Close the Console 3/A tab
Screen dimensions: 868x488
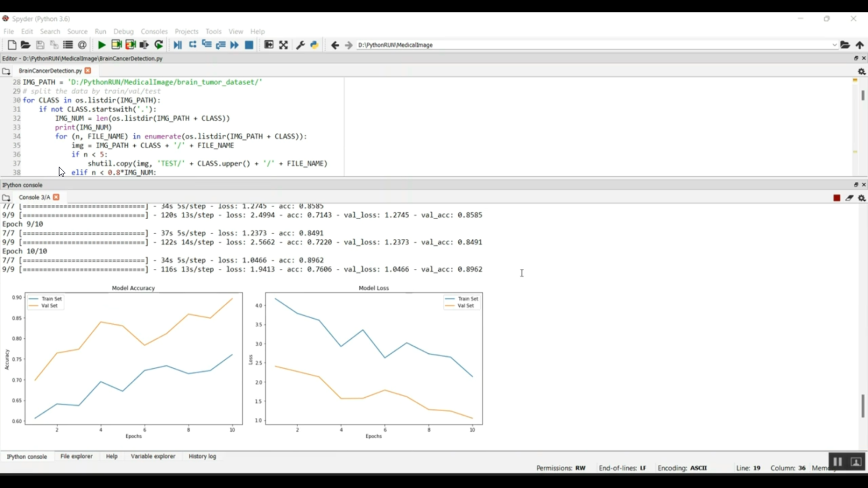[56, 197]
